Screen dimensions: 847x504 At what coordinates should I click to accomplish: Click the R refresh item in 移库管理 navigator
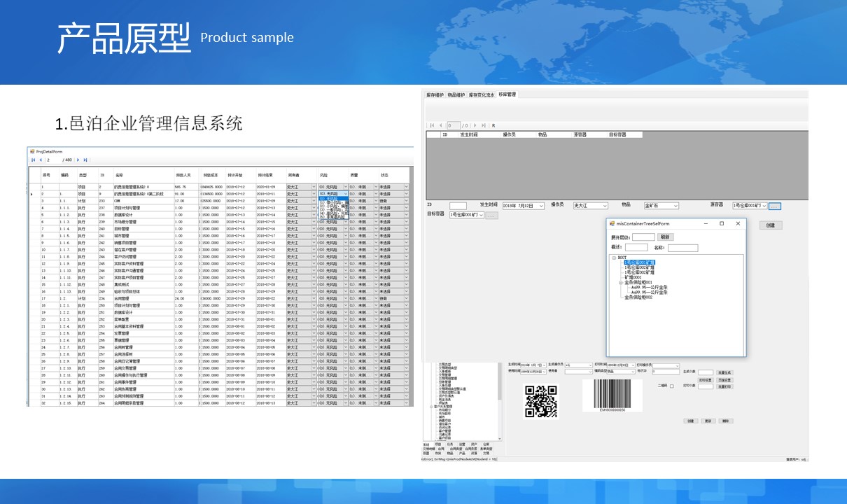click(x=493, y=125)
